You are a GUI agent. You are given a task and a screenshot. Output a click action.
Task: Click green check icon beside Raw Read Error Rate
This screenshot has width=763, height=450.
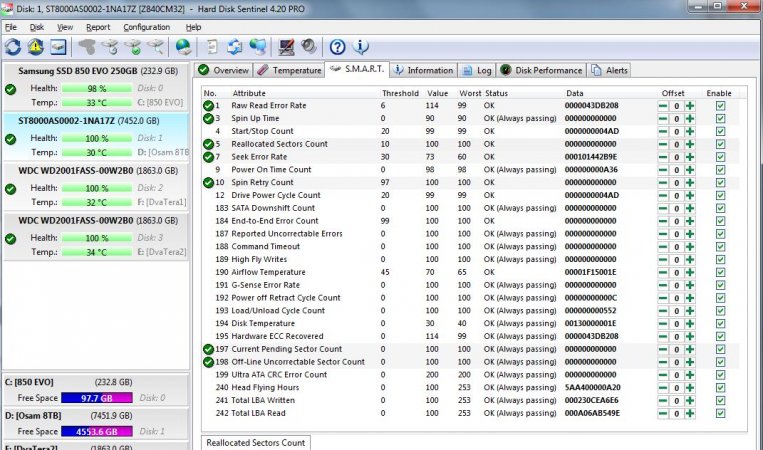tap(208, 106)
